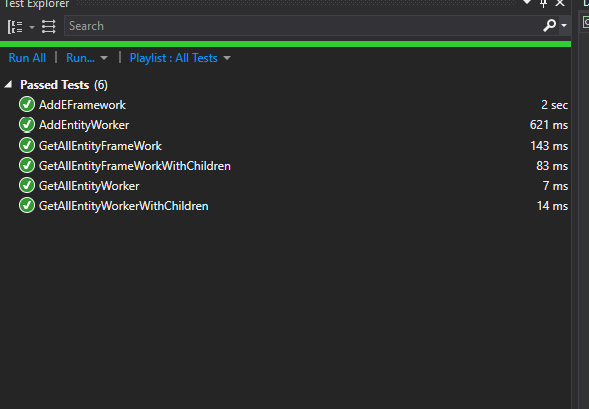The width and height of the screenshot is (589, 409).
Task: Click the Run All link
Action: (x=27, y=58)
